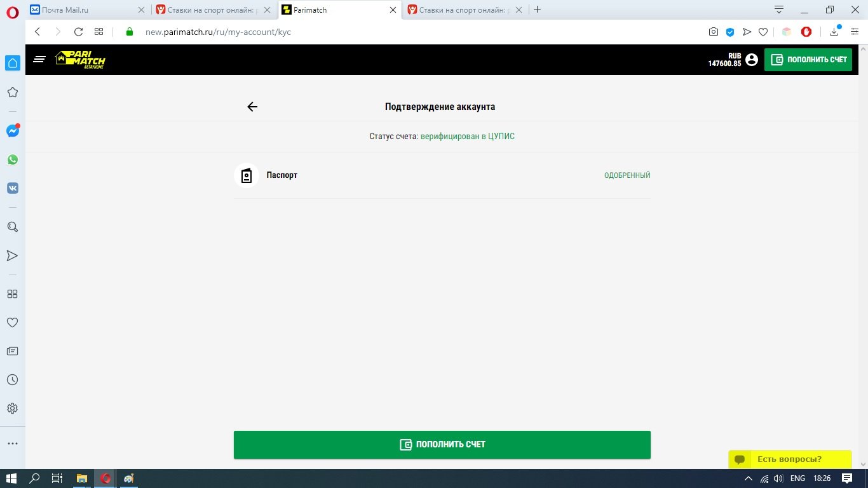Click the address bar URL field
The width and height of the screenshot is (868, 488).
[x=381, y=32]
